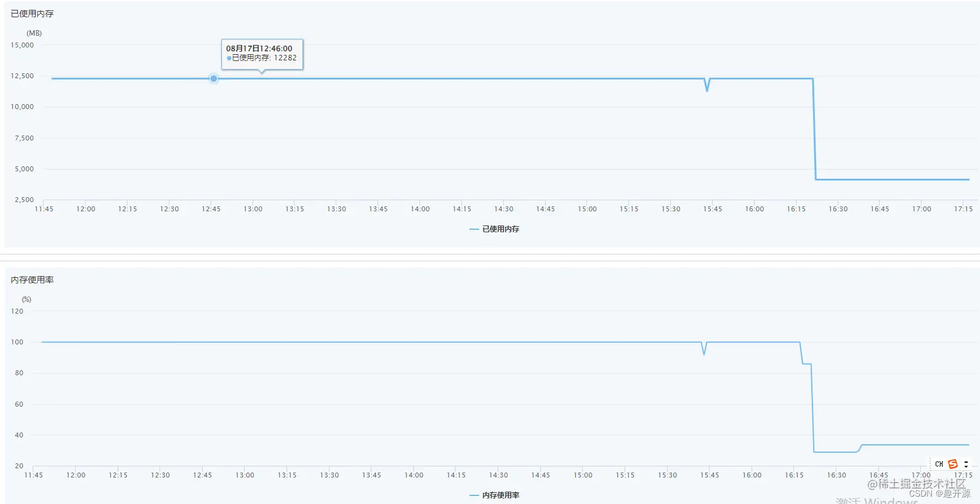Click 13:30 on the memory usage rate axis
This screenshot has height=504, width=980.
330,475
